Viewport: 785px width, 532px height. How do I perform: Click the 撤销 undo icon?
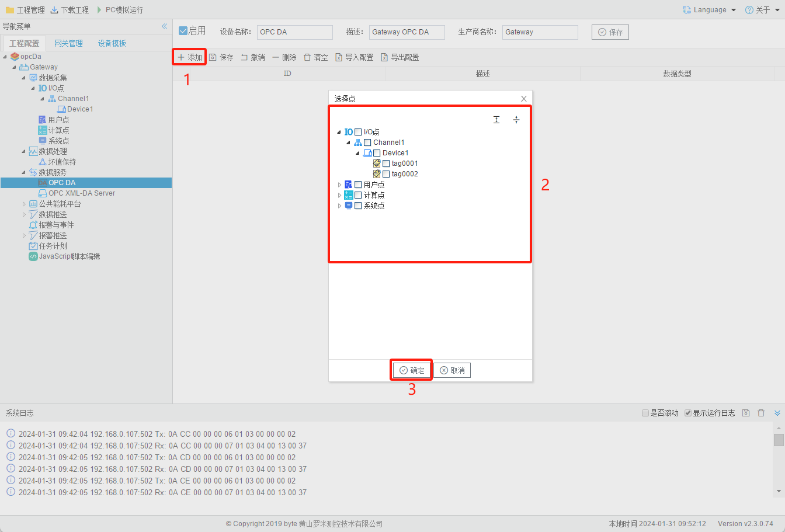245,57
